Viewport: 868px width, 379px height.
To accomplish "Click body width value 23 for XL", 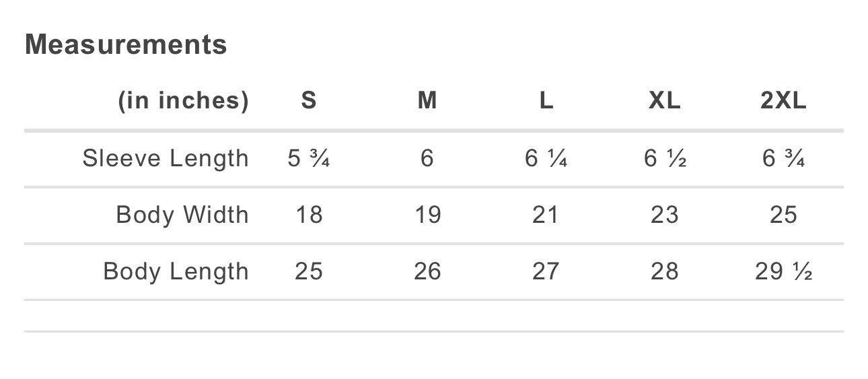I will point(664,215).
